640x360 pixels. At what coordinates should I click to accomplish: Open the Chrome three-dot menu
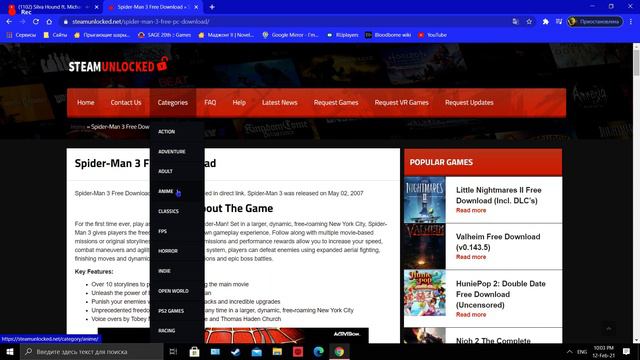(631, 22)
